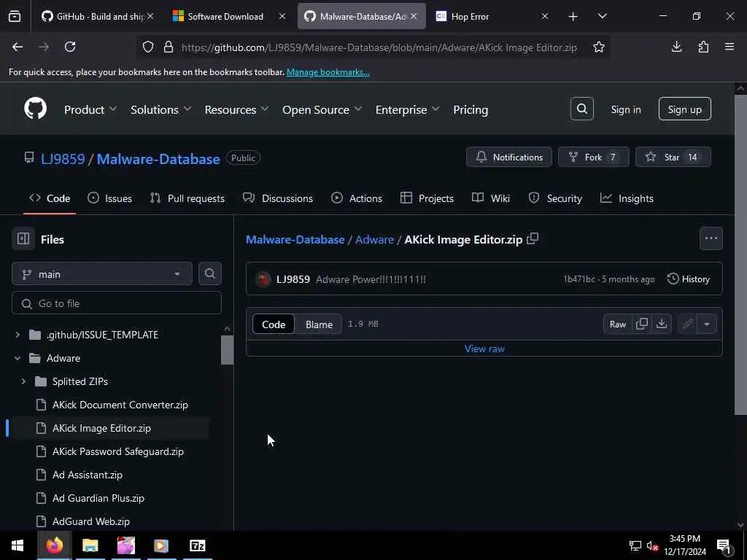The width and height of the screenshot is (747, 560).
Task: Open the Firefox hamburger application menu
Action: pyautogui.click(x=729, y=47)
